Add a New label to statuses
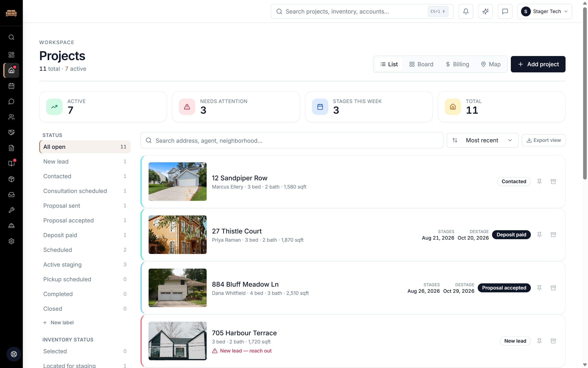The width and height of the screenshot is (588, 368). click(58, 322)
